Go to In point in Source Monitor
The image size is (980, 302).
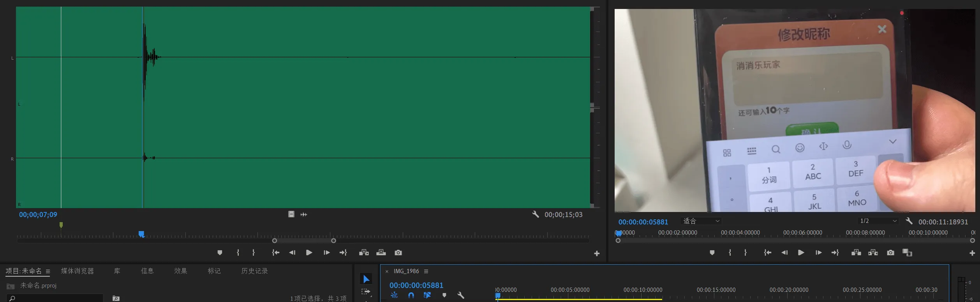coord(276,253)
